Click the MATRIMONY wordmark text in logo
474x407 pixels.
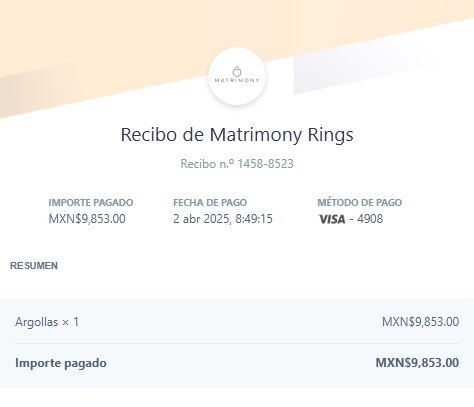coord(237,80)
